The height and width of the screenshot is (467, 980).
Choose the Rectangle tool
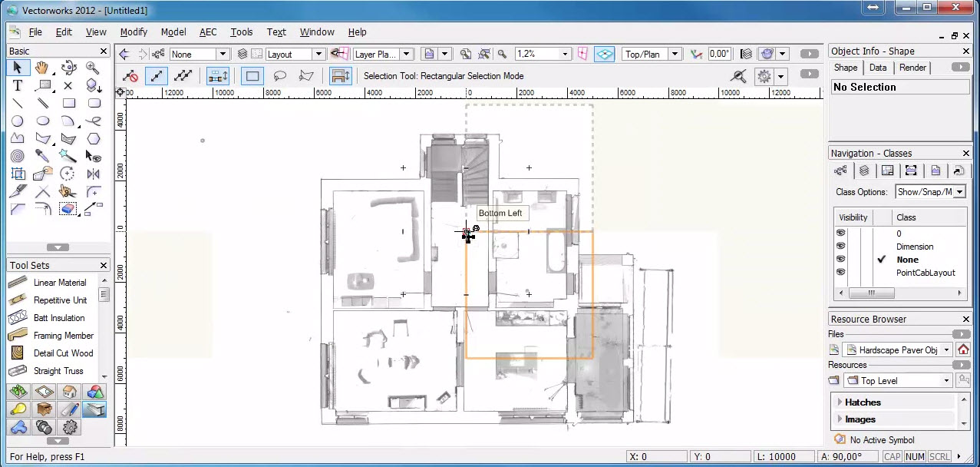pos(68,103)
